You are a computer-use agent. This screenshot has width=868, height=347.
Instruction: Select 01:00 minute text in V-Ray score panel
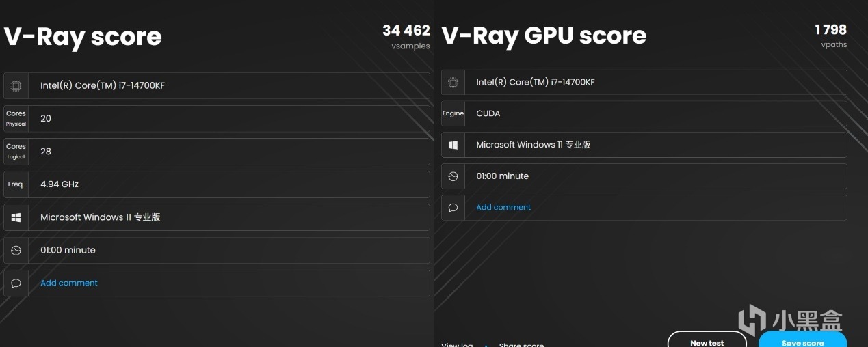coord(68,250)
